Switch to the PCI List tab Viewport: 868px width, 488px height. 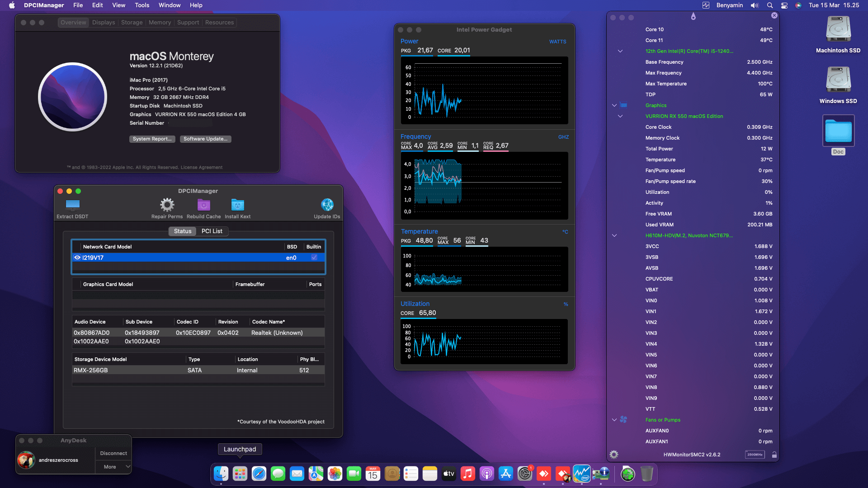(212, 231)
